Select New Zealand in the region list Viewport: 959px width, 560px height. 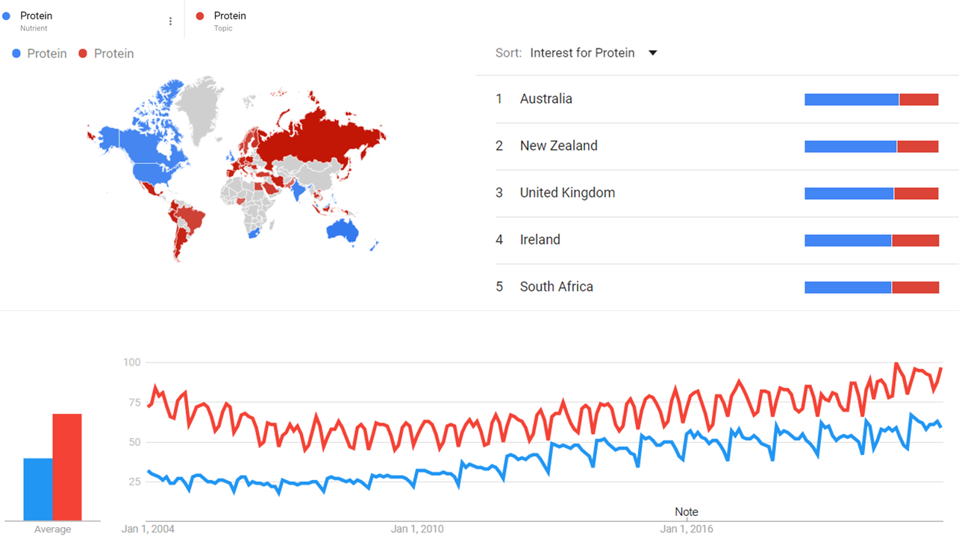[x=558, y=146]
